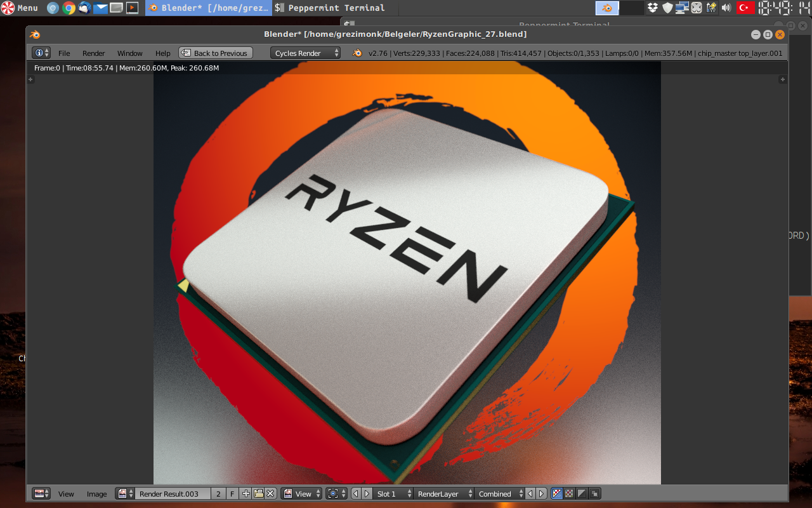Open the Combined pass dropdown
This screenshot has width=812, height=508.
(499, 493)
